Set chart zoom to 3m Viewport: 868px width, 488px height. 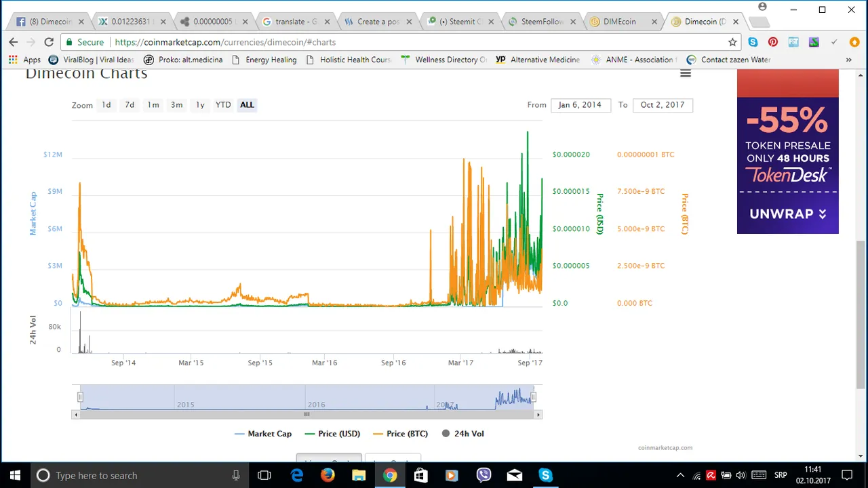[x=176, y=105]
